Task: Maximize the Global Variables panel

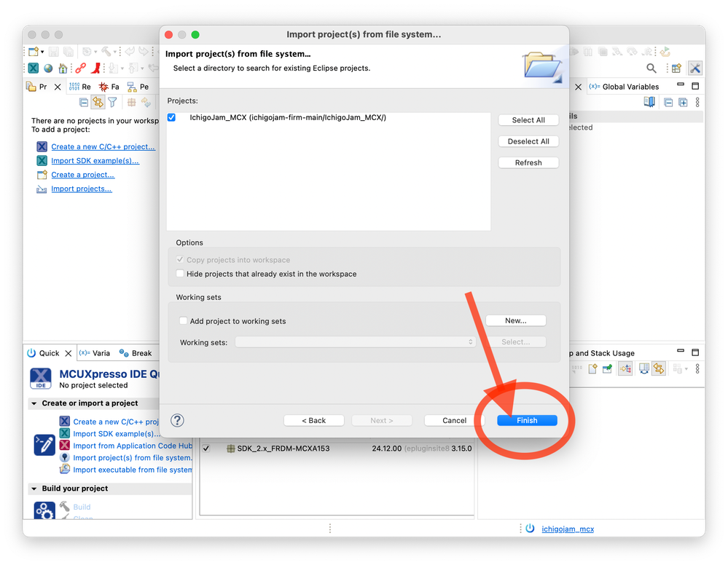Action: 695,86
